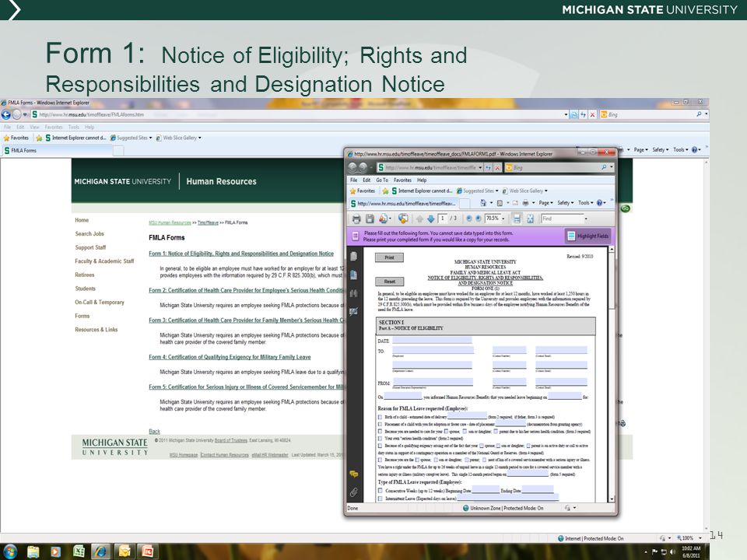Screen dimensions: 747x560
Task: Open the Edit menu in the PDF window
Action: (366, 180)
